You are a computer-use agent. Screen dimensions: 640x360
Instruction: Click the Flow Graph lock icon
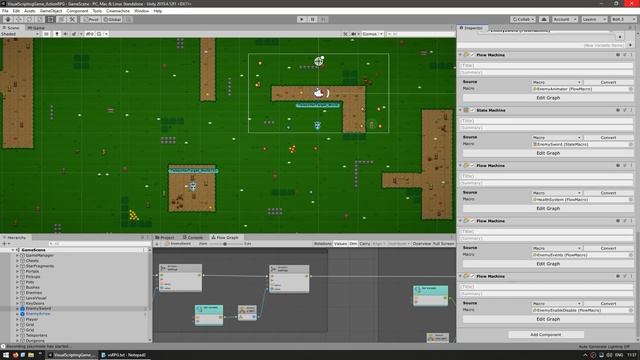[157, 244]
